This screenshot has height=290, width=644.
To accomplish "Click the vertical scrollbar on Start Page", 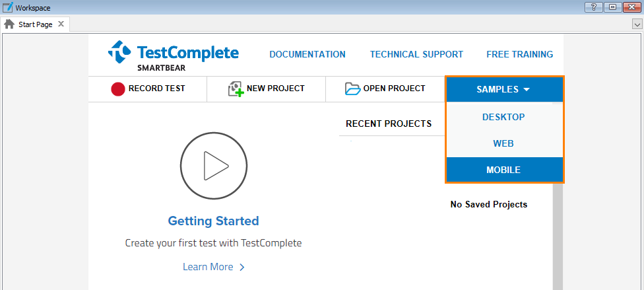I will 558,238.
